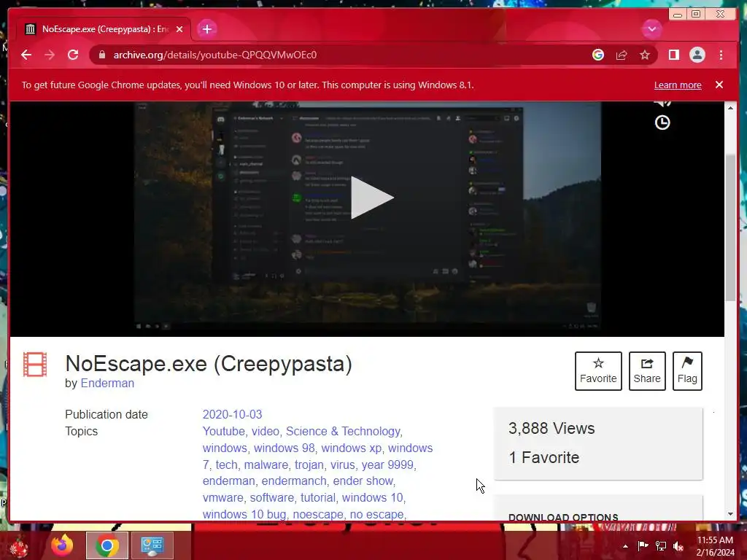
Task: Open a new tab with the plus button
Action: click(206, 29)
